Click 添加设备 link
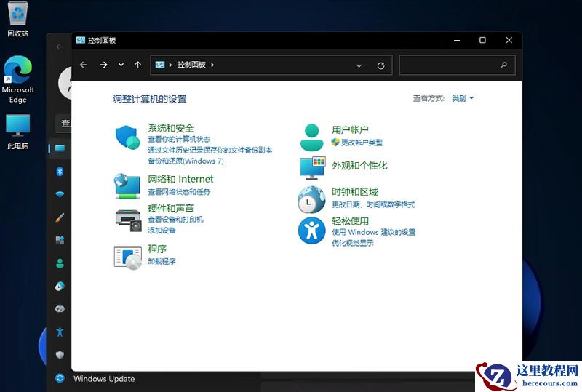This screenshot has width=582, height=392. (x=162, y=231)
